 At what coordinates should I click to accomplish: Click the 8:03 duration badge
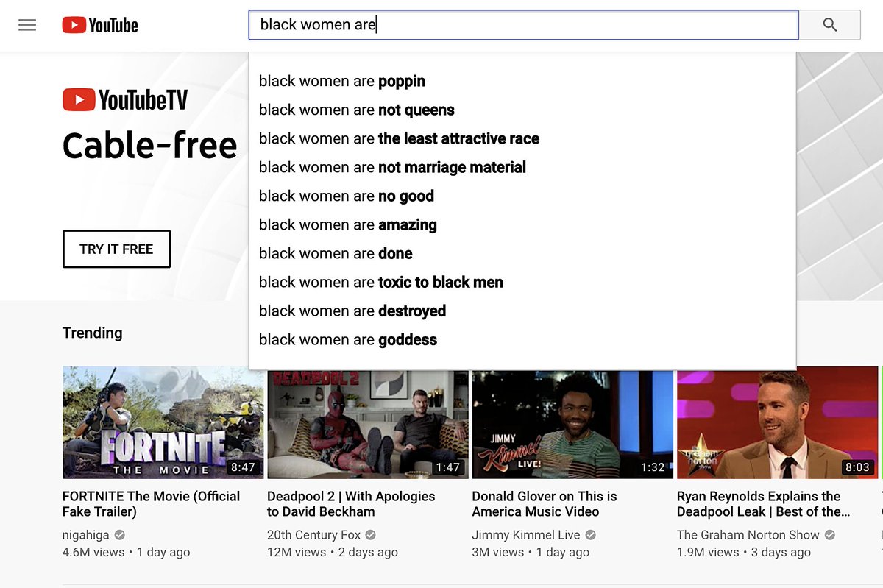(857, 467)
